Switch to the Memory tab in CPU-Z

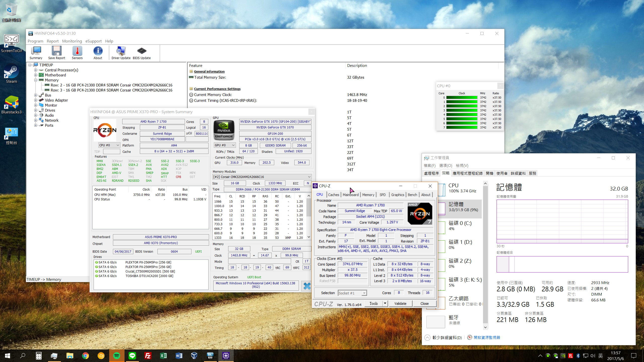pyautogui.click(x=368, y=195)
